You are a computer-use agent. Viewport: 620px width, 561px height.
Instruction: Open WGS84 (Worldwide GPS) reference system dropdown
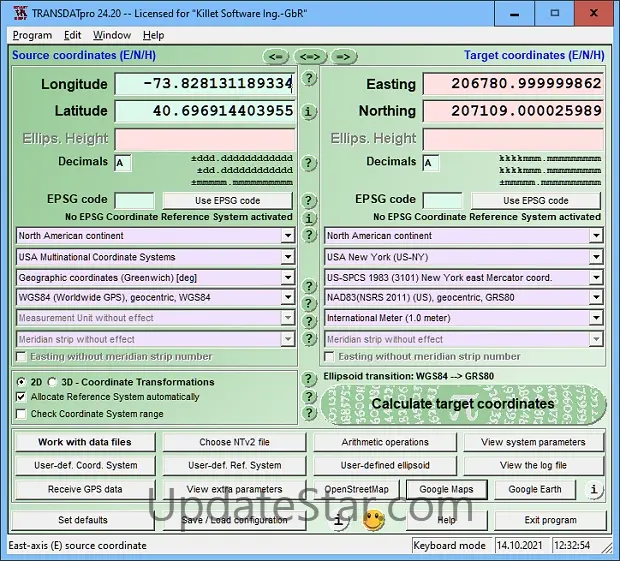pos(288,298)
